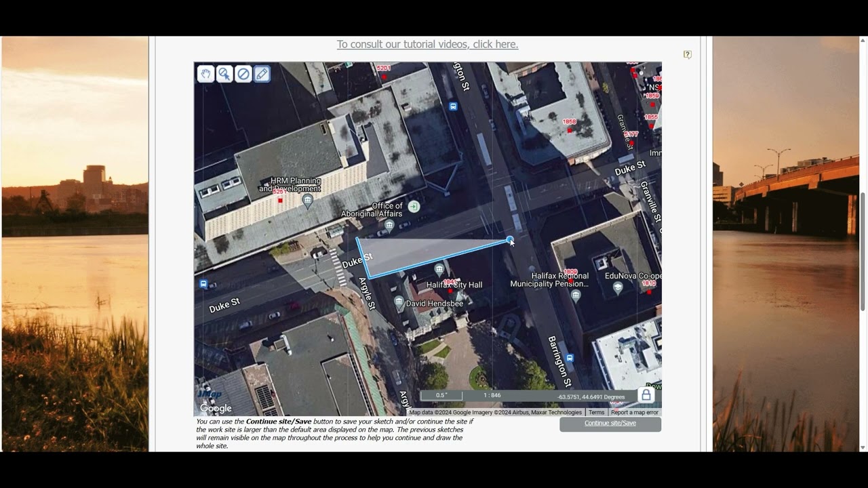
Task: Select the pencil draw tool
Action: pyautogui.click(x=262, y=73)
